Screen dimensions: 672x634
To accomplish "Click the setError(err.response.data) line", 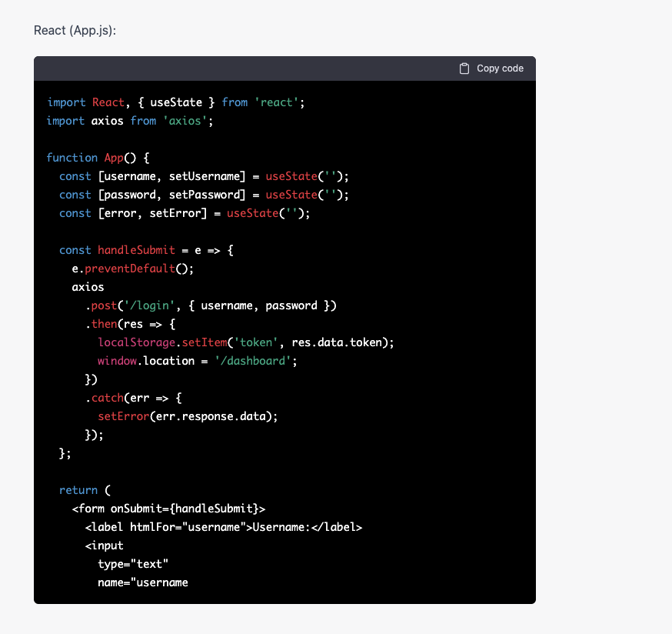I will pyautogui.click(x=188, y=416).
